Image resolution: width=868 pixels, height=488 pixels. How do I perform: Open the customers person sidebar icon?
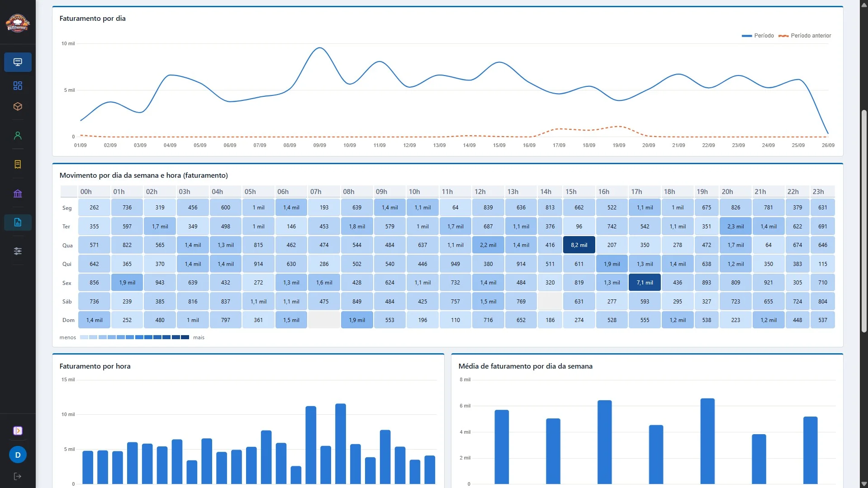[x=18, y=136]
